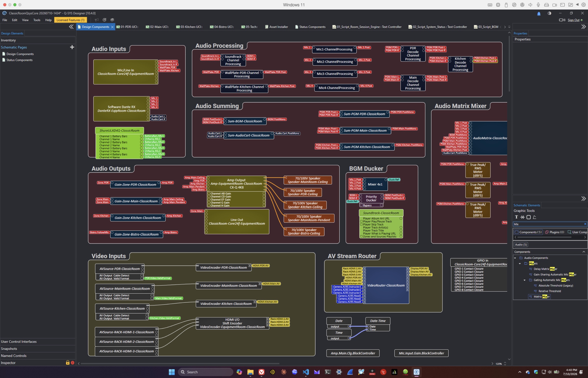Click the notifications bell icon
Image resolution: width=588 pixels, height=378 pixels.
[539, 13]
